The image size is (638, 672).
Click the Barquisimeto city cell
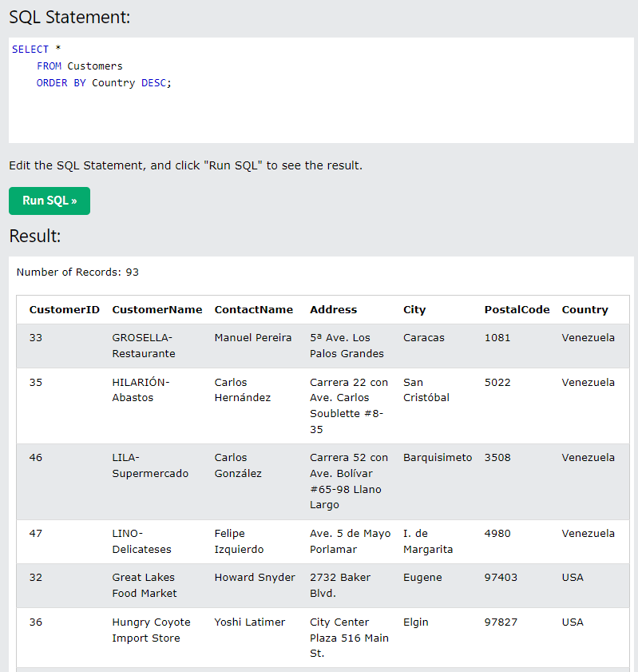438,458
